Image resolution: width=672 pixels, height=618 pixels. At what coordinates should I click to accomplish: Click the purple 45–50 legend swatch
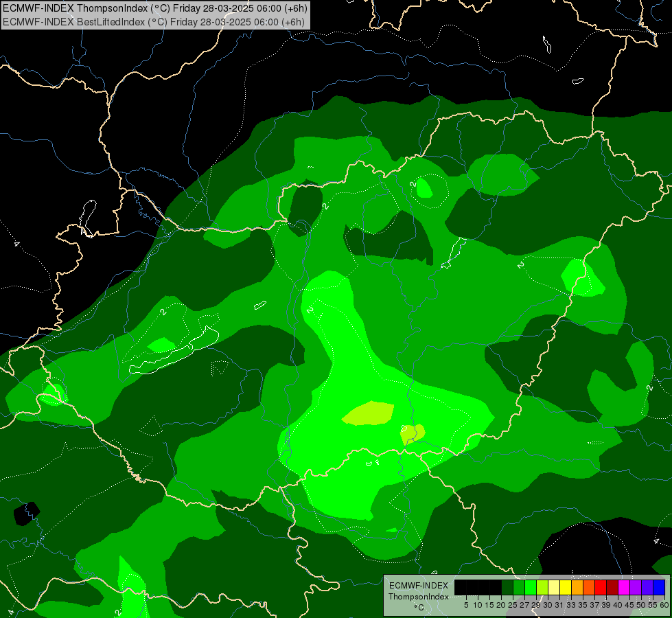pos(636,587)
